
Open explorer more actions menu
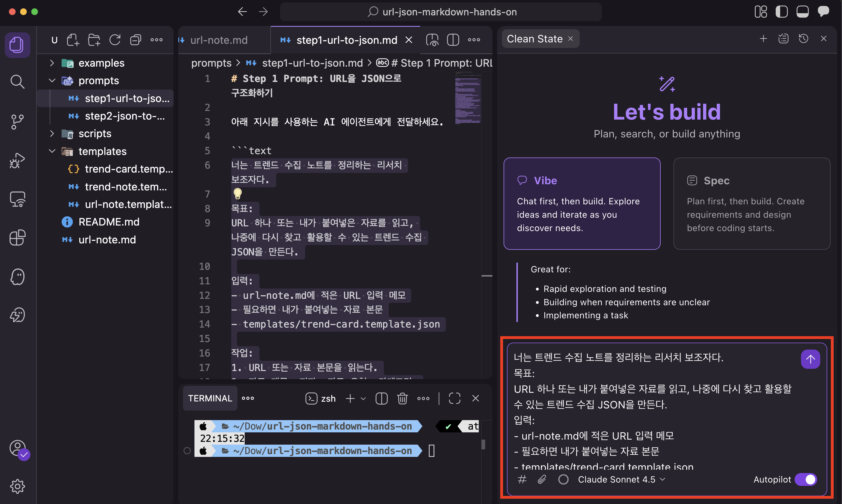(156, 40)
